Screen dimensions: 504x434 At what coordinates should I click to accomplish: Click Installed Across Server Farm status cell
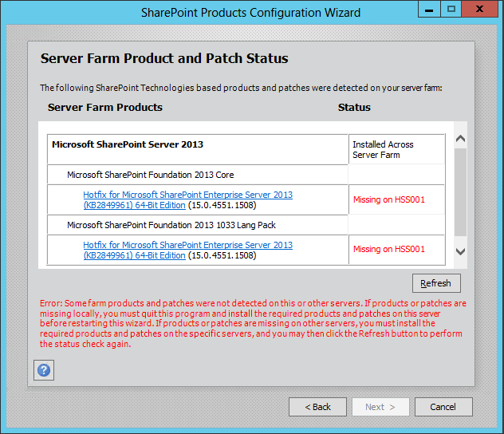(x=396, y=149)
